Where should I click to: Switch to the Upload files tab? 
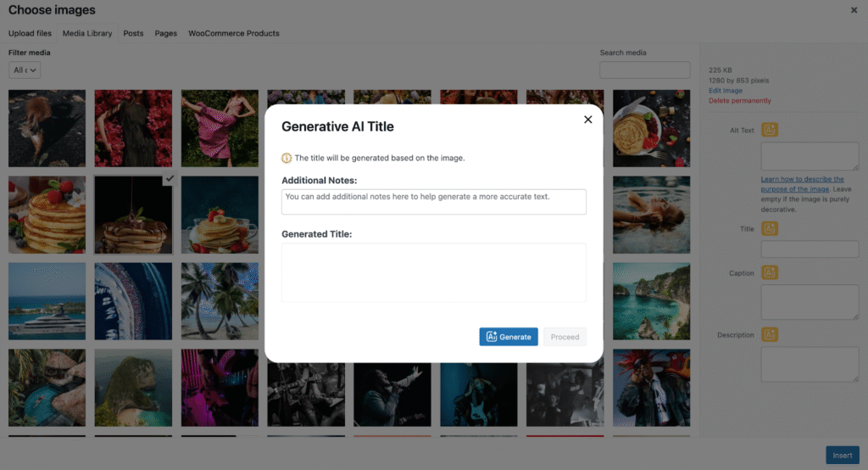(30, 33)
